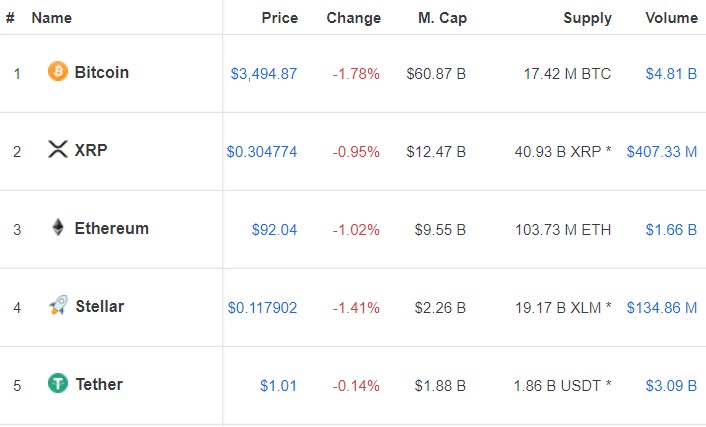Click Bitcoin price $3,494.87

click(264, 74)
